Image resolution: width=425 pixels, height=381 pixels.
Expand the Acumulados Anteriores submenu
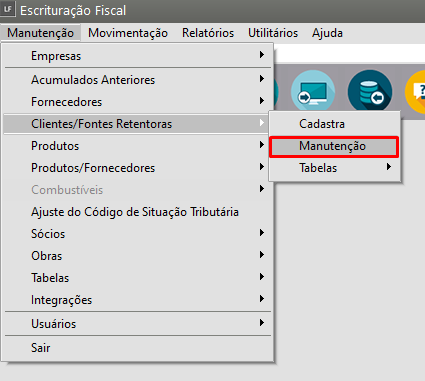pos(138,80)
